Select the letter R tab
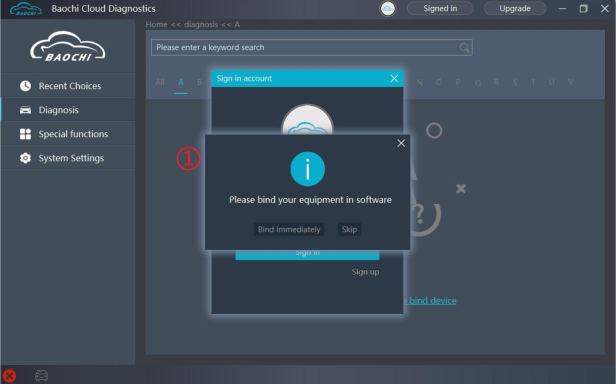 click(496, 82)
